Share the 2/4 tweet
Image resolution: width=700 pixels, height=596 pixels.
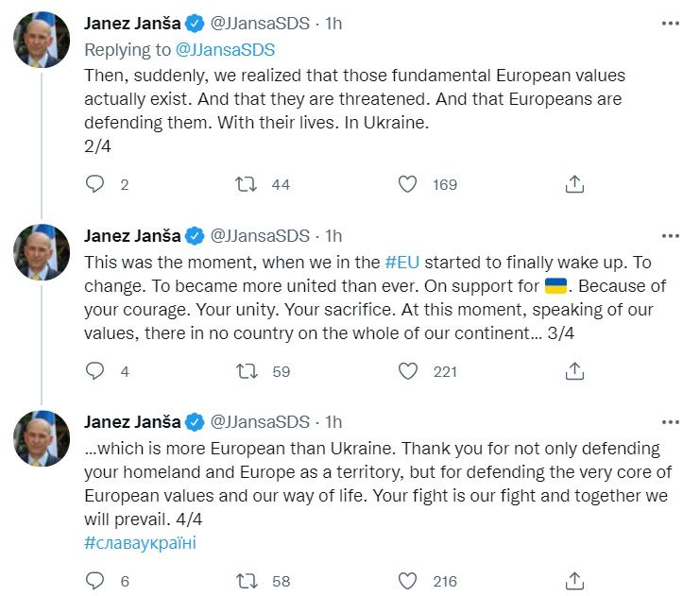(574, 185)
